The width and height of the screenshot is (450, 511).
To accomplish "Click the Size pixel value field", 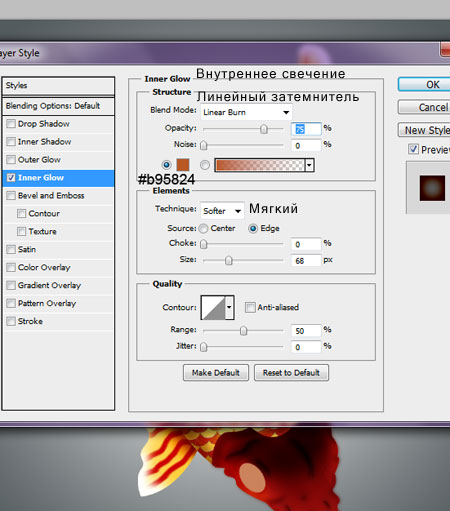I will (306, 260).
